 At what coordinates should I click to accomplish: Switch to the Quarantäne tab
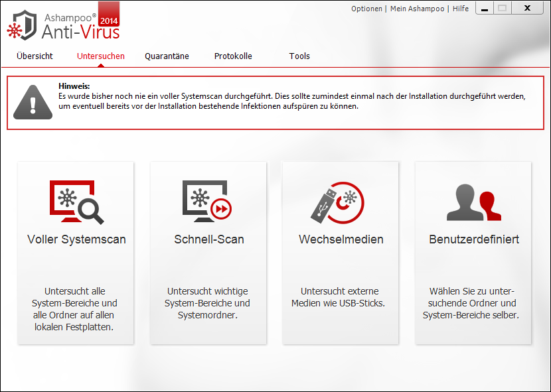(167, 56)
